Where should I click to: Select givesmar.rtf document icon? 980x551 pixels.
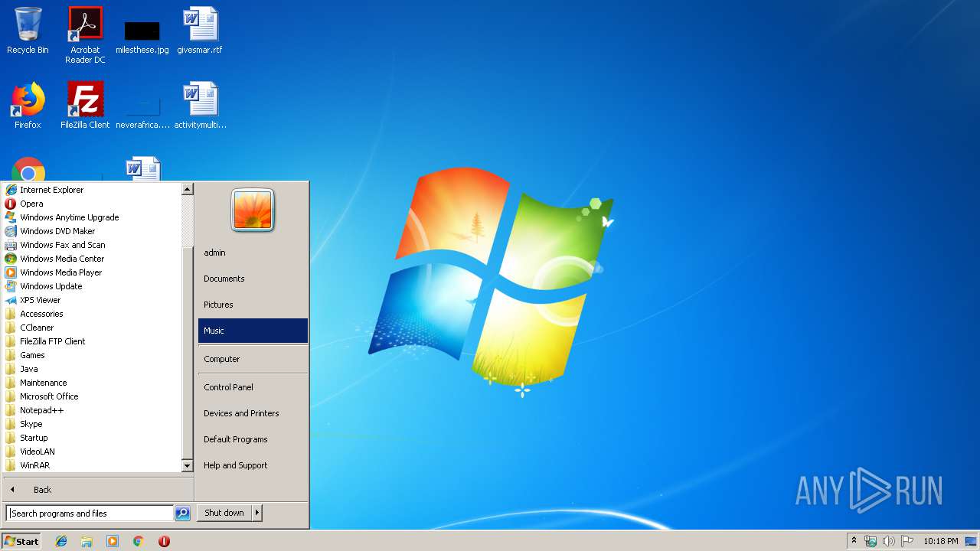coord(200,31)
